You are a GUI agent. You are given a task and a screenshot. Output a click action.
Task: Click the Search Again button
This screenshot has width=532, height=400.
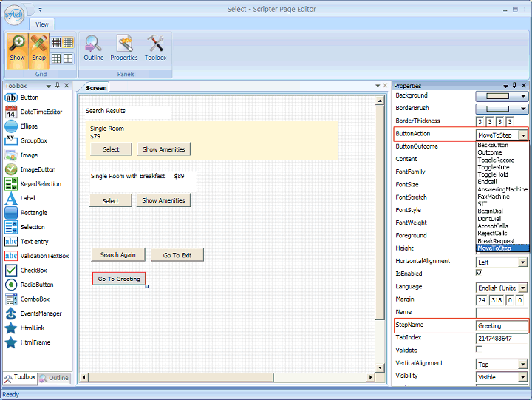tap(118, 254)
